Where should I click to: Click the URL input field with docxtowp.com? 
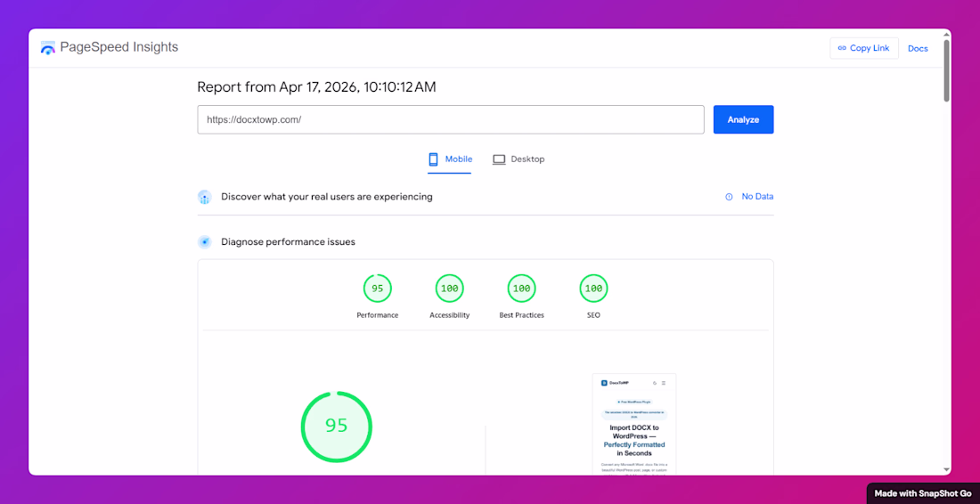click(x=451, y=119)
